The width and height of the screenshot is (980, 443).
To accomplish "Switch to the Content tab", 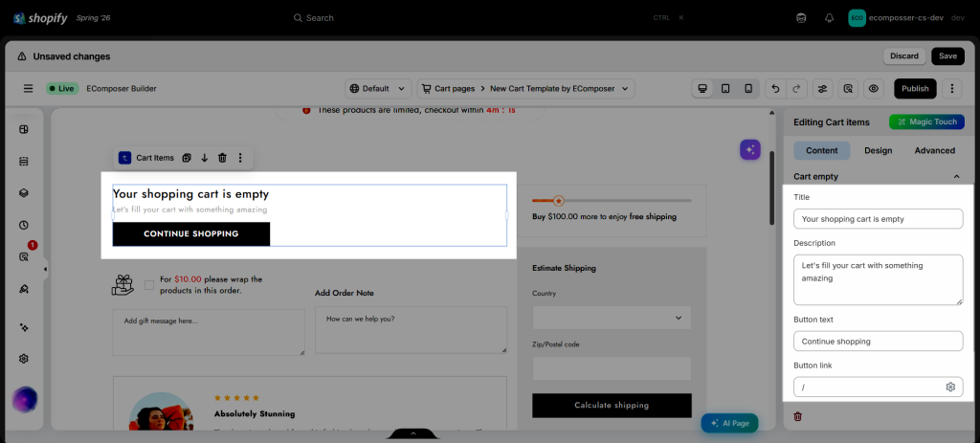I will [822, 150].
